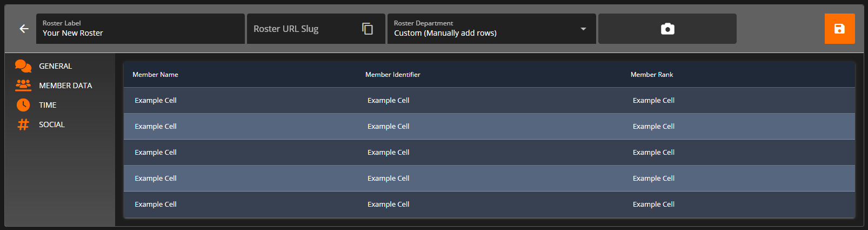
Task: Click the Member Identifier column header
Action: pyautogui.click(x=392, y=75)
